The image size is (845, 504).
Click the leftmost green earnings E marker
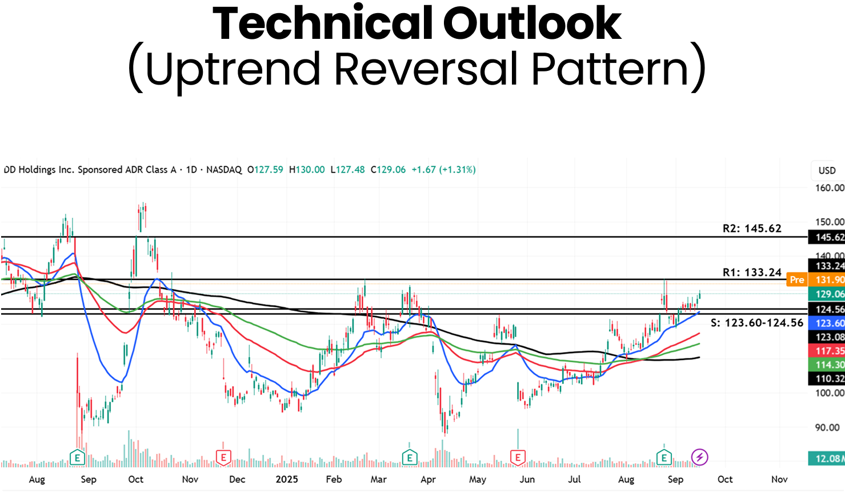77,457
